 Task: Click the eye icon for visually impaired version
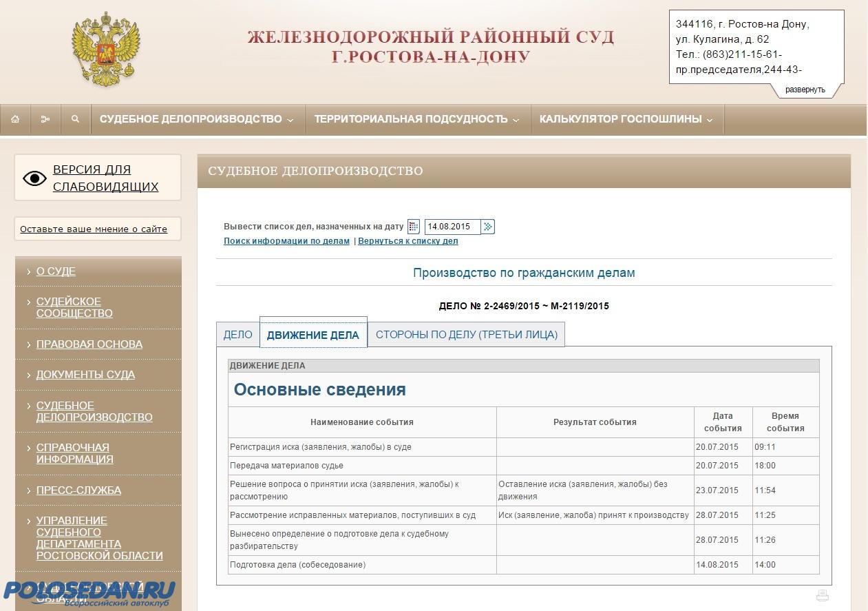(34, 178)
